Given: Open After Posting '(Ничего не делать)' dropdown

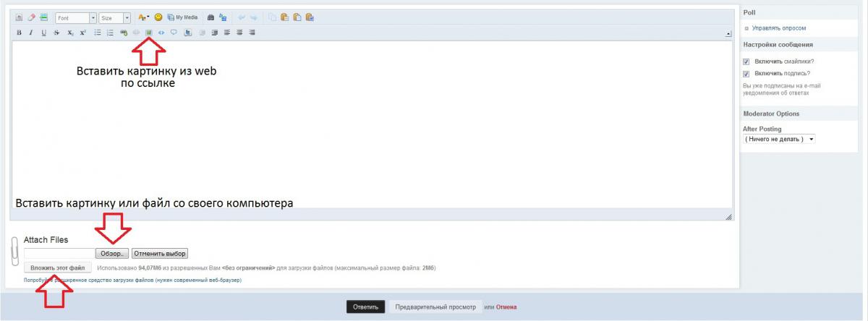Looking at the screenshot, I should [x=779, y=139].
